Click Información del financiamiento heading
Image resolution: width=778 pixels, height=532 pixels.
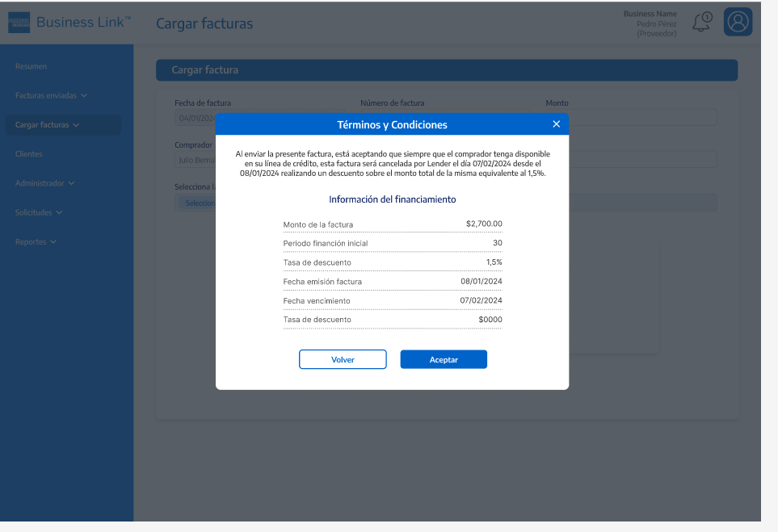[392, 199]
